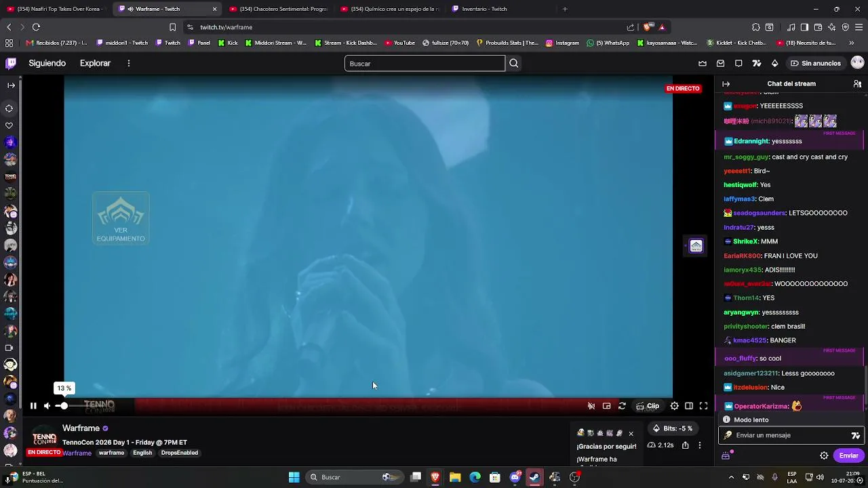Go to the Siguiendo page

coord(47,63)
